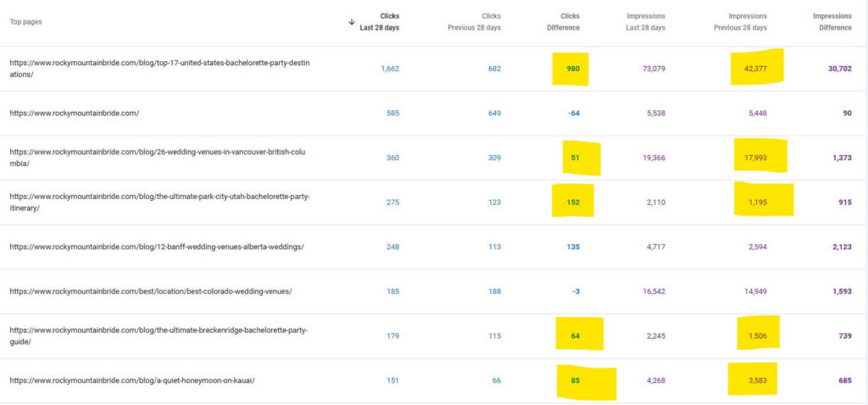Sort by Impressions Difference column header

click(832, 22)
